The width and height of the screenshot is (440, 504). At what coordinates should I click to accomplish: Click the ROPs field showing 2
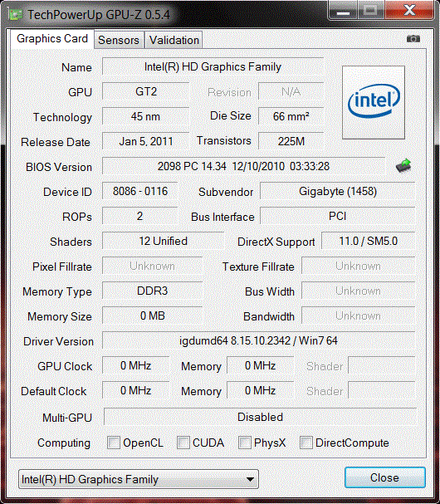[x=140, y=216]
